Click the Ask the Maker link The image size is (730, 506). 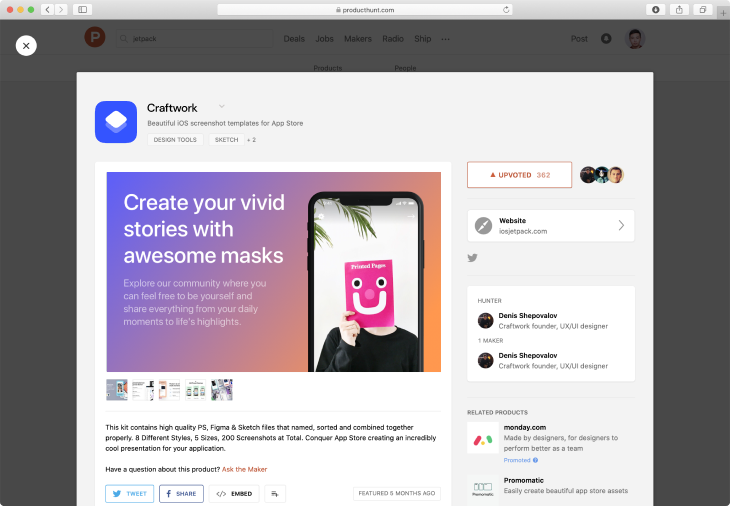pyautogui.click(x=244, y=469)
